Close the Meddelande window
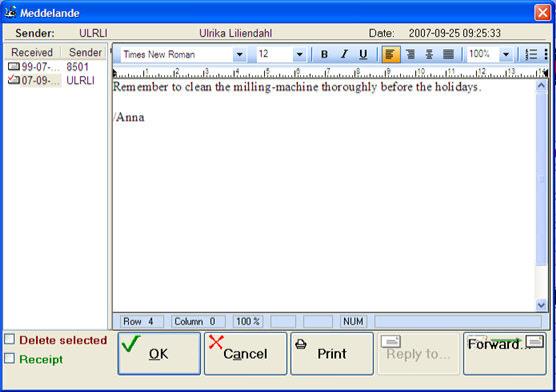The width and height of the screenshot is (556, 392). 543,13
